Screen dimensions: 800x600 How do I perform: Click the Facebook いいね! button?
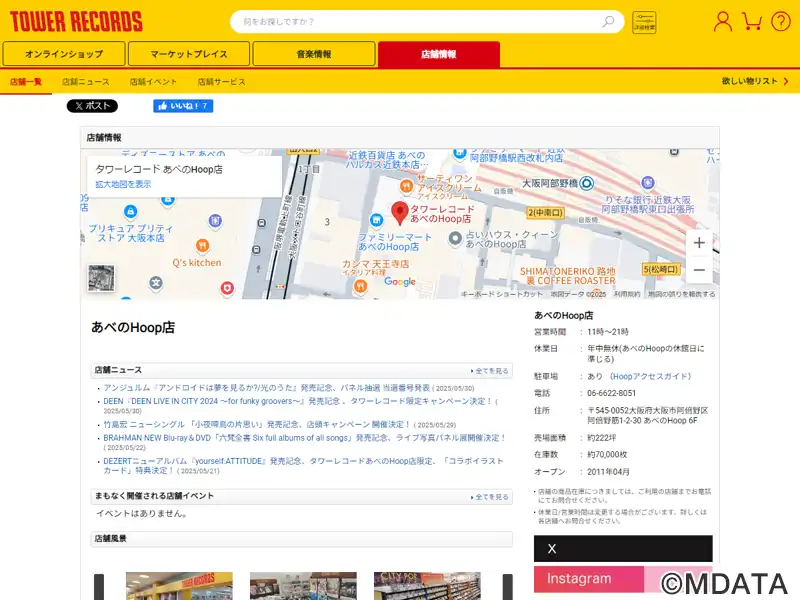(x=183, y=106)
